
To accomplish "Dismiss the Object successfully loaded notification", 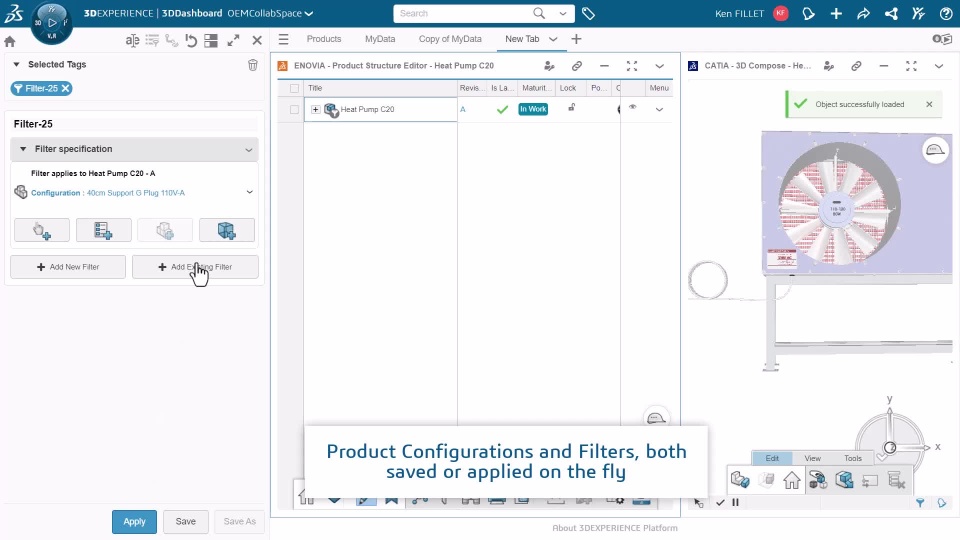I will 929,104.
